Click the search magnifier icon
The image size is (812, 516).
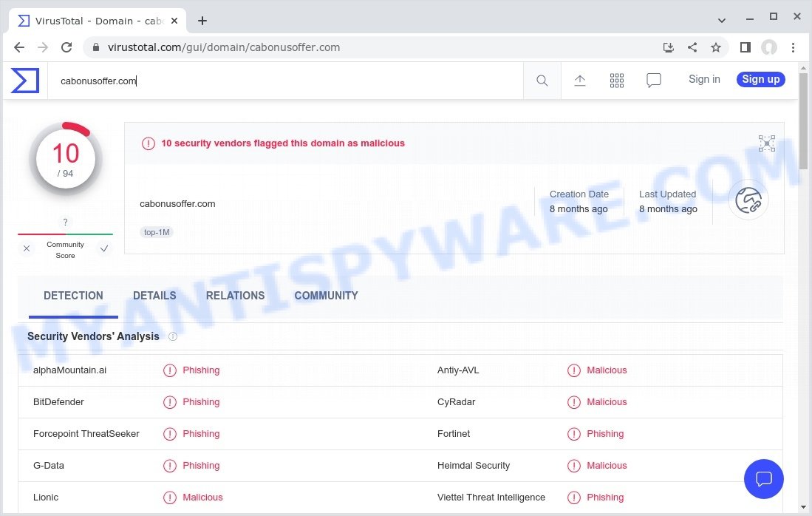coord(542,81)
